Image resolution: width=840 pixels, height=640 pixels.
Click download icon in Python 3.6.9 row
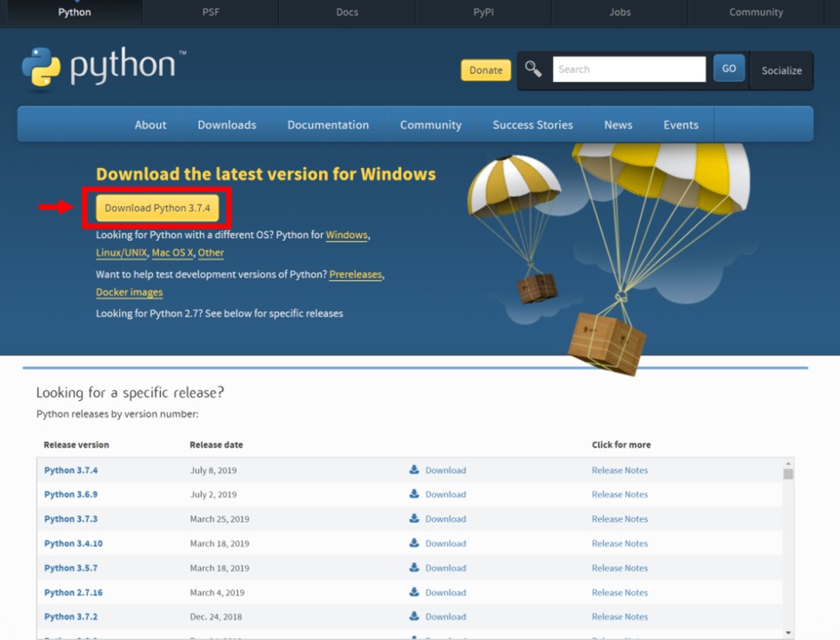pos(414,494)
